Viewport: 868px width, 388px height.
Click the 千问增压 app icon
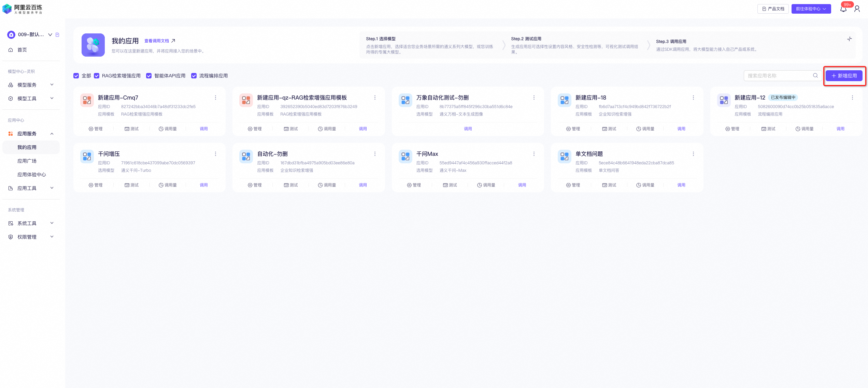tap(87, 156)
